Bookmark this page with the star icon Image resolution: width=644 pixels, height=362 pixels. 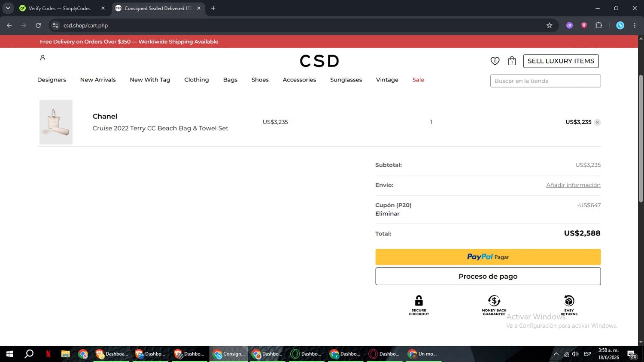(x=549, y=25)
